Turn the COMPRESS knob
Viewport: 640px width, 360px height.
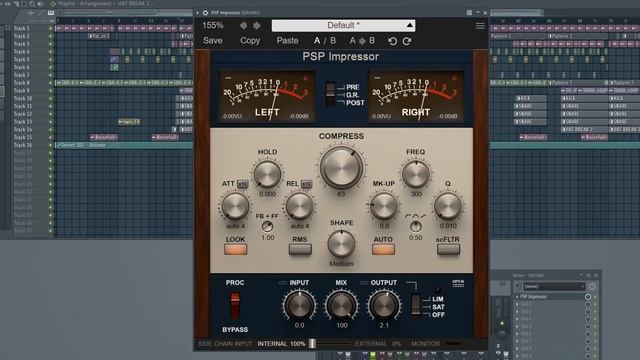coord(341,167)
